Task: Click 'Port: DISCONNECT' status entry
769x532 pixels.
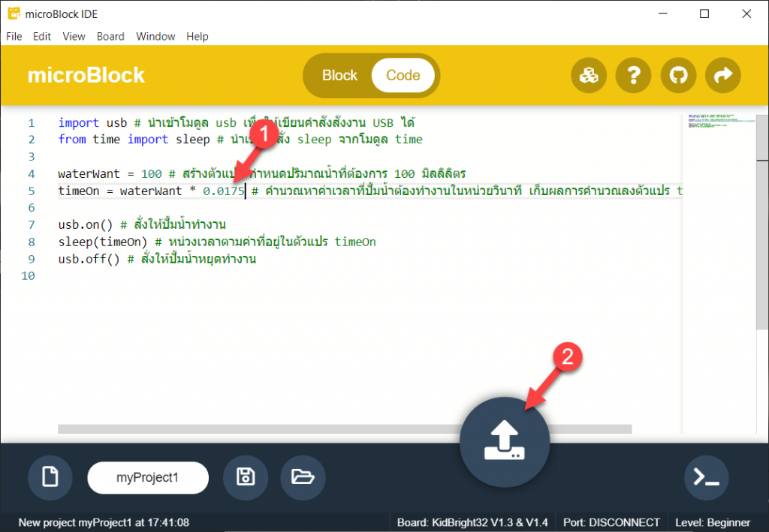Action: [x=611, y=523]
